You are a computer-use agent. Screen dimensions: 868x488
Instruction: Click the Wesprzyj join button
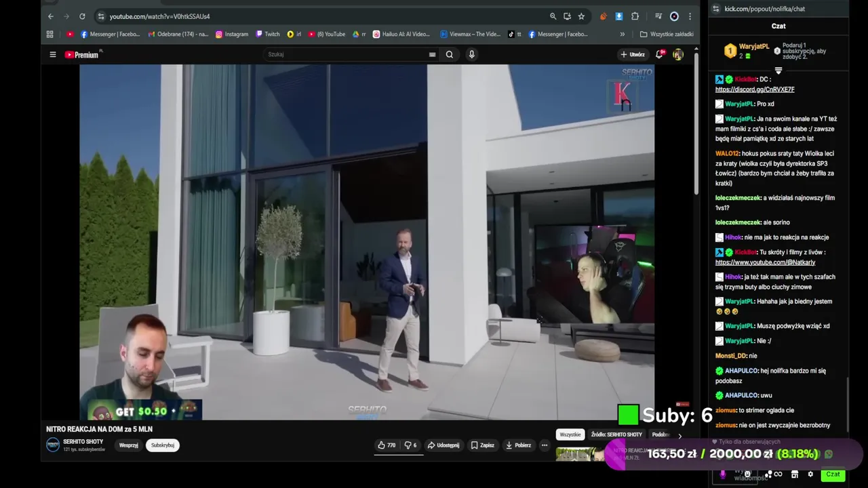click(128, 445)
